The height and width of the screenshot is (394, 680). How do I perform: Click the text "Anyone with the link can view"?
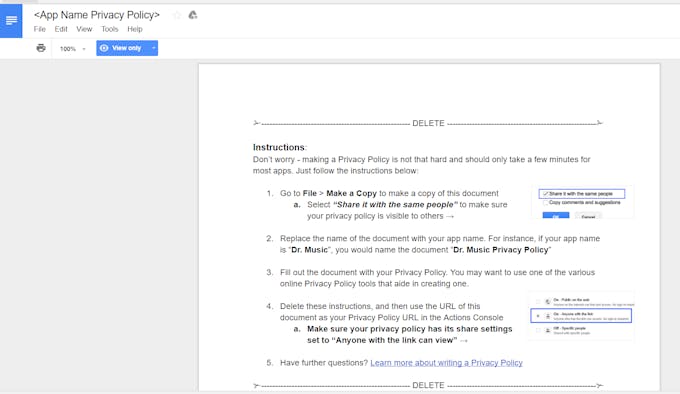pos(394,340)
